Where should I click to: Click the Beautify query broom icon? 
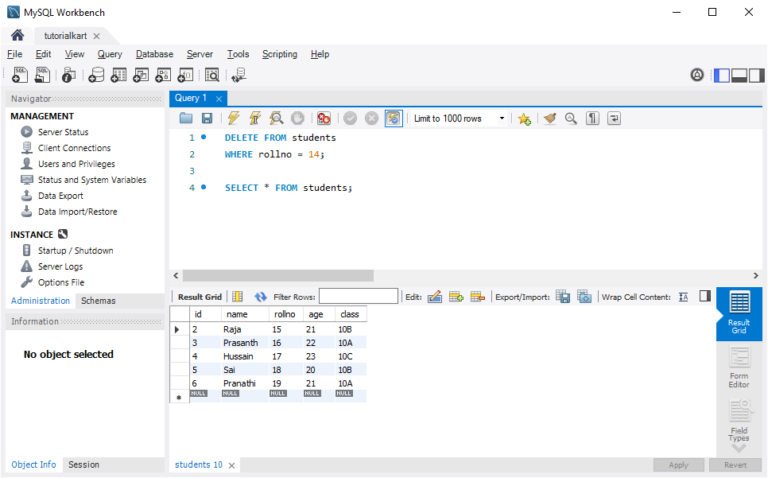pyautogui.click(x=549, y=118)
